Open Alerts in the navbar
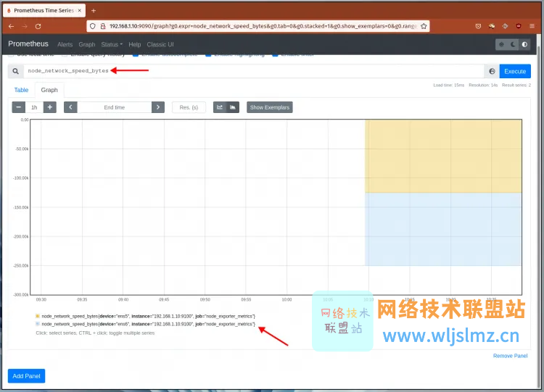This screenshot has width=544, height=392. click(x=65, y=44)
